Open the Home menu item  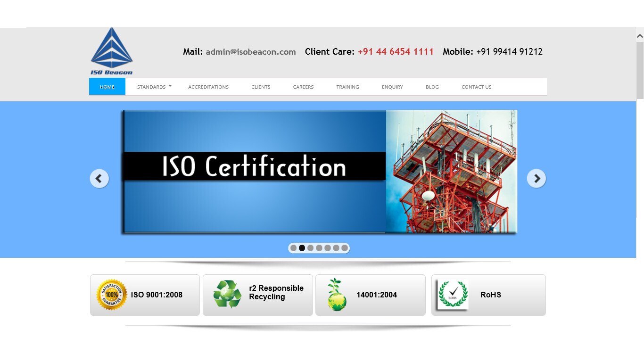pyautogui.click(x=107, y=87)
